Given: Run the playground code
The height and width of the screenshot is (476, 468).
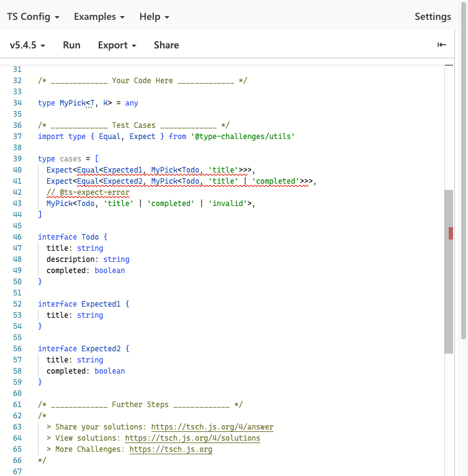Looking at the screenshot, I should 71,45.
